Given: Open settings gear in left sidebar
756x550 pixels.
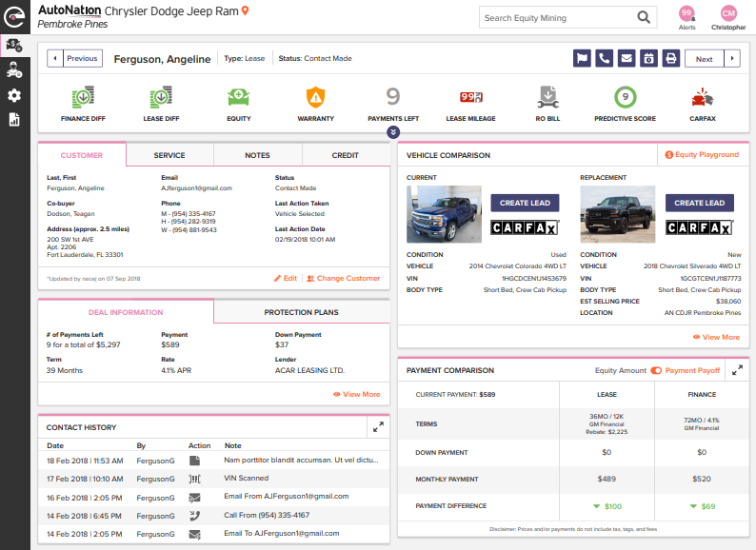Looking at the screenshot, I should (14, 95).
